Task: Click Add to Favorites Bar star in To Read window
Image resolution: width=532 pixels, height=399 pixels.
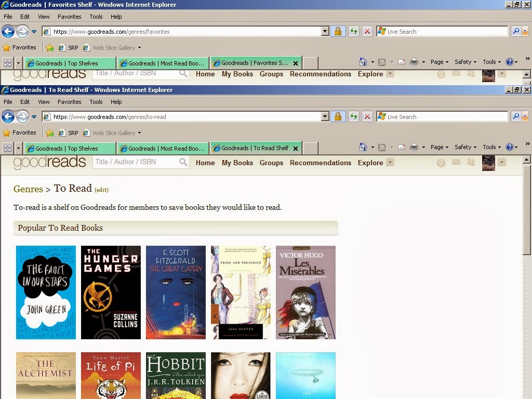Action: point(50,132)
